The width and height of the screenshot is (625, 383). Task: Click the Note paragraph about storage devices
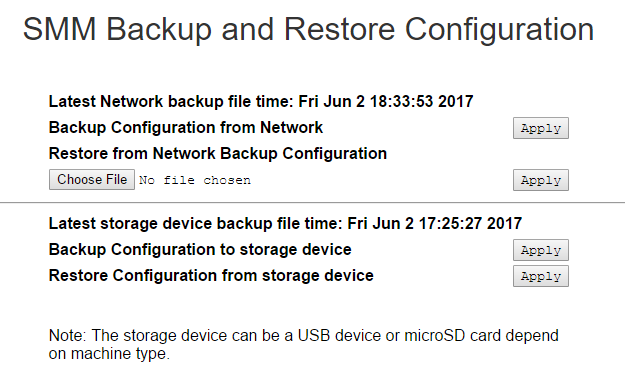[303, 344]
